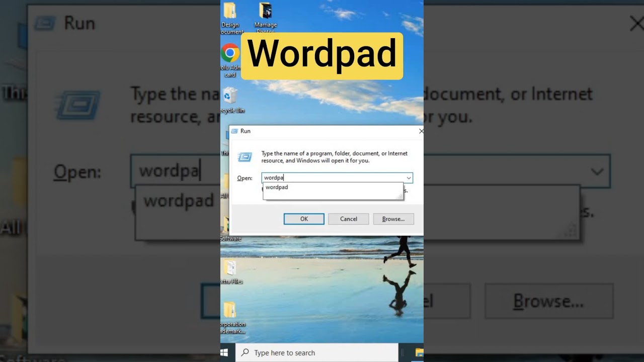Screen dimensions: 644x362
Task: Close the sharp Run dialog with X
Action: (421, 131)
